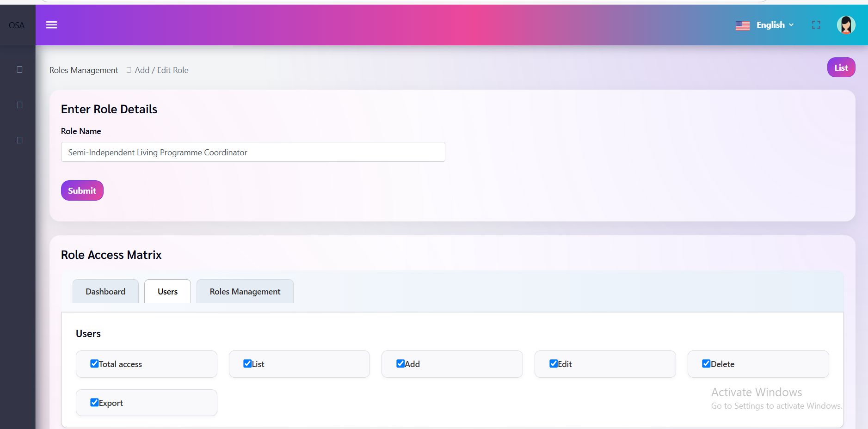Open the user avatar profile menu

point(846,25)
